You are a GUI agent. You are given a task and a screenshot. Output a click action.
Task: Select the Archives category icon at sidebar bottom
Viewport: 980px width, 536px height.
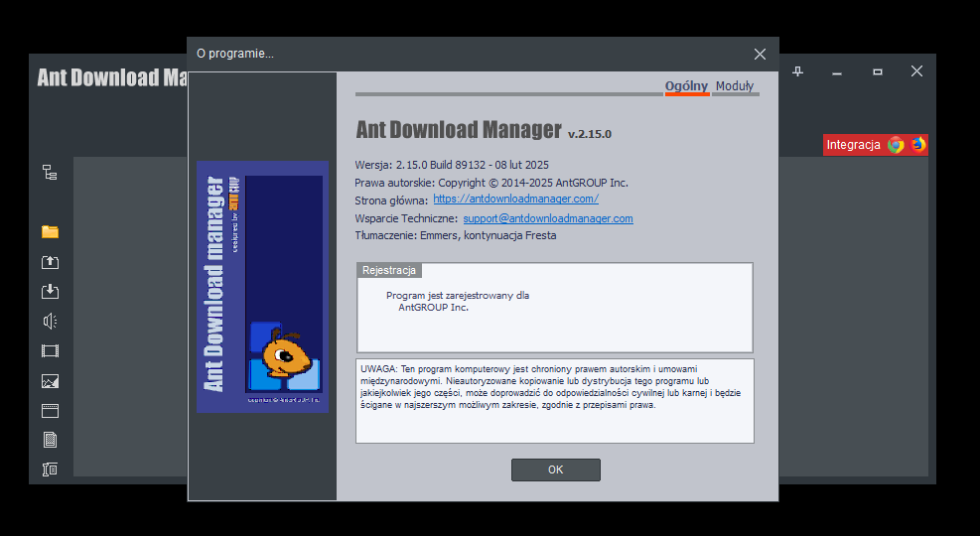coord(50,469)
